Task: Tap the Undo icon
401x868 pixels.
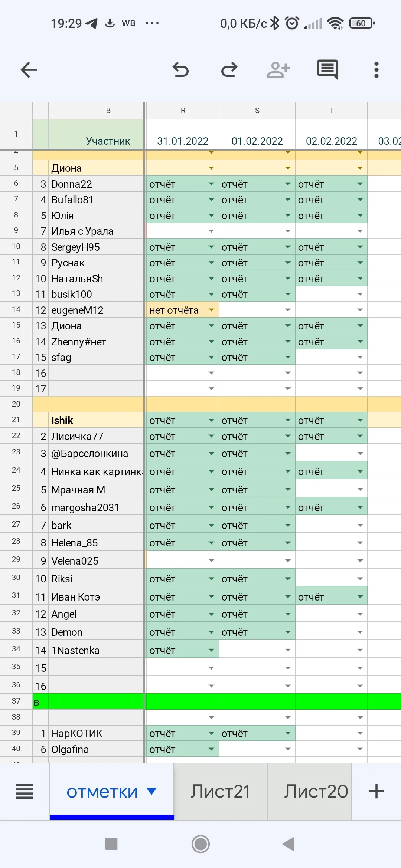Action: (181, 69)
